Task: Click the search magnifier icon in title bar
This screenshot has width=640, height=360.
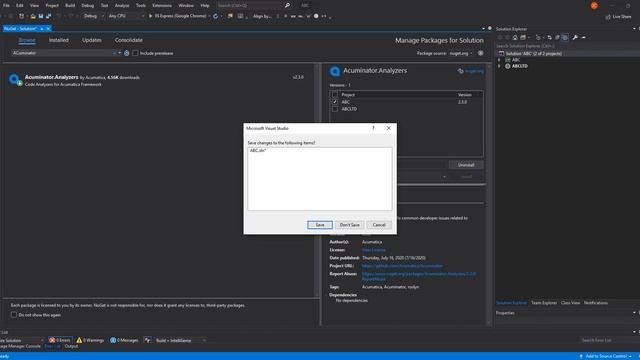Action: click(x=287, y=6)
